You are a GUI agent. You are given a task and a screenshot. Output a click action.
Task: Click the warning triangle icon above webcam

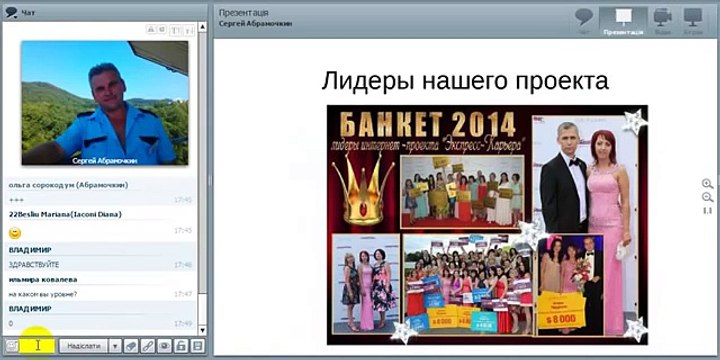pyautogui.click(x=151, y=29)
